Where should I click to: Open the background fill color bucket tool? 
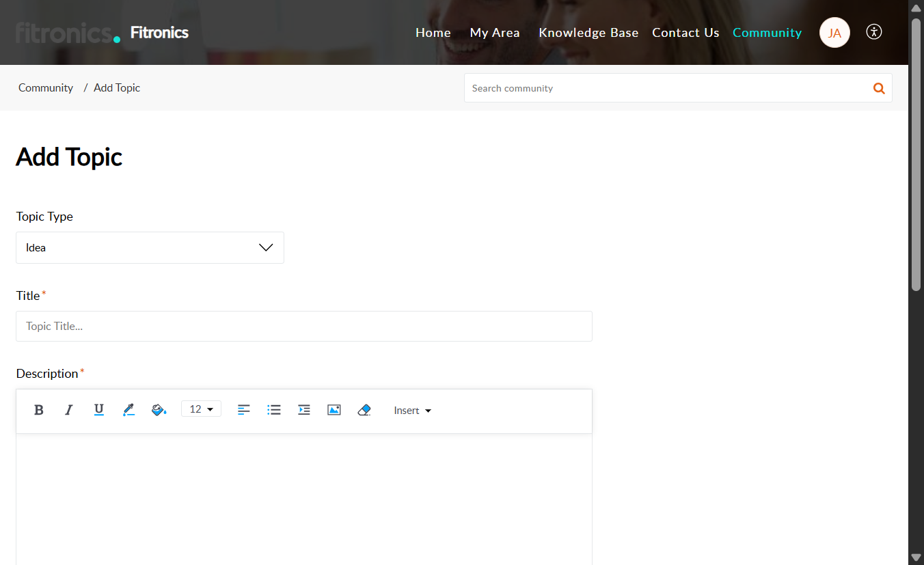point(159,410)
